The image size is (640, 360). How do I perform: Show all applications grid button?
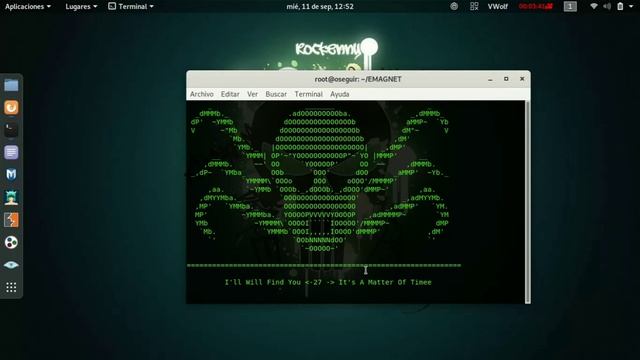11,287
